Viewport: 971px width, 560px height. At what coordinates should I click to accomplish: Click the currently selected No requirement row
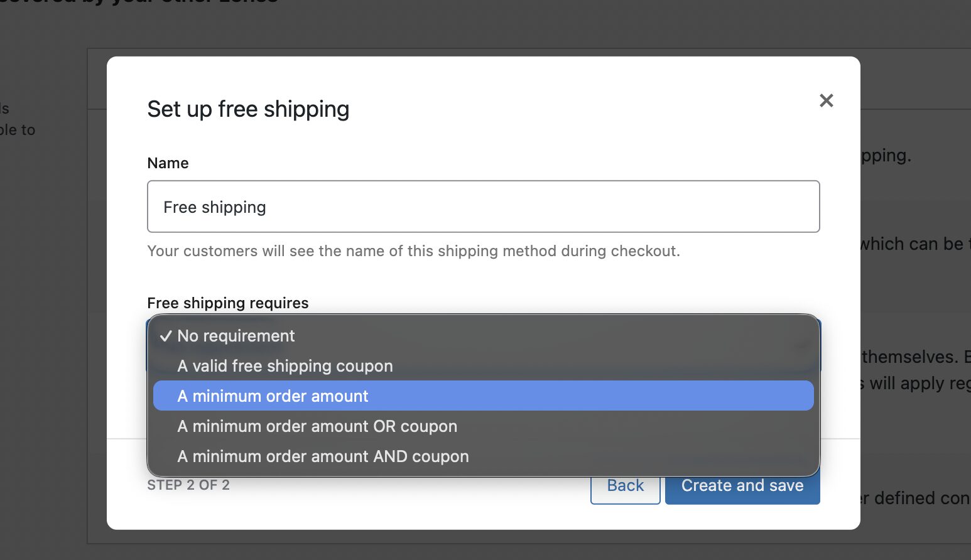tap(236, 336)
